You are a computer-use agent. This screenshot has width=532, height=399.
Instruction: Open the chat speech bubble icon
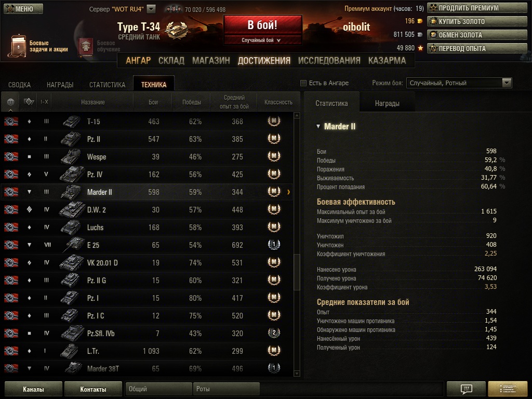tap(466, 389)
